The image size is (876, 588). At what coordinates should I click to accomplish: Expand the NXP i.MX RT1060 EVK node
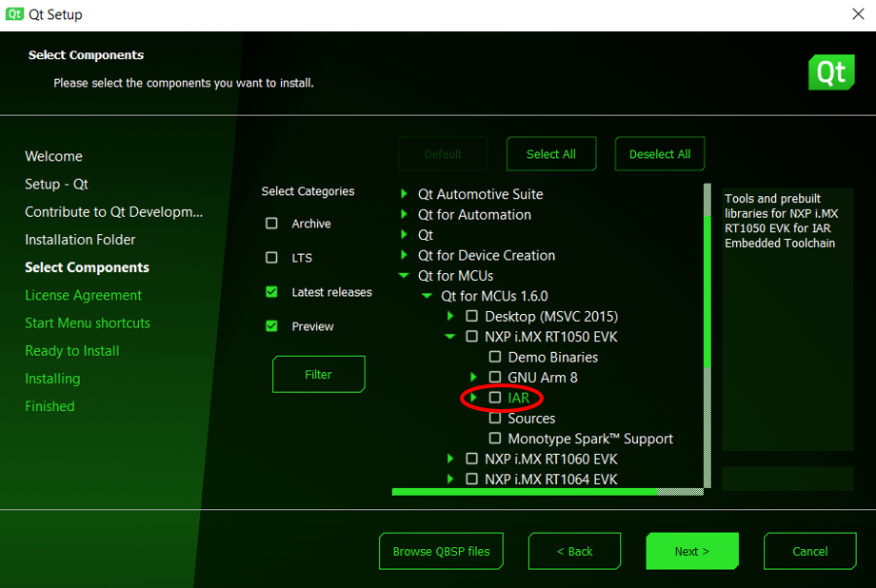[x=451, y=459]
